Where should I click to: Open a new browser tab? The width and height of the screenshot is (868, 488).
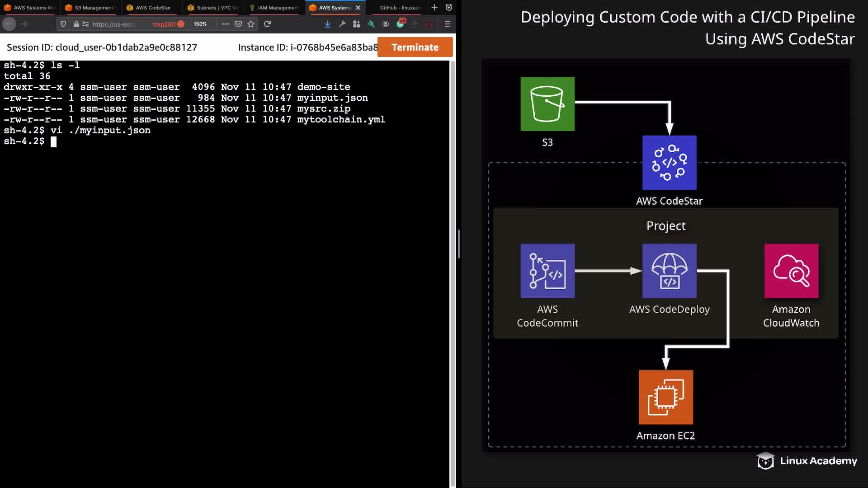pos(434,7)
